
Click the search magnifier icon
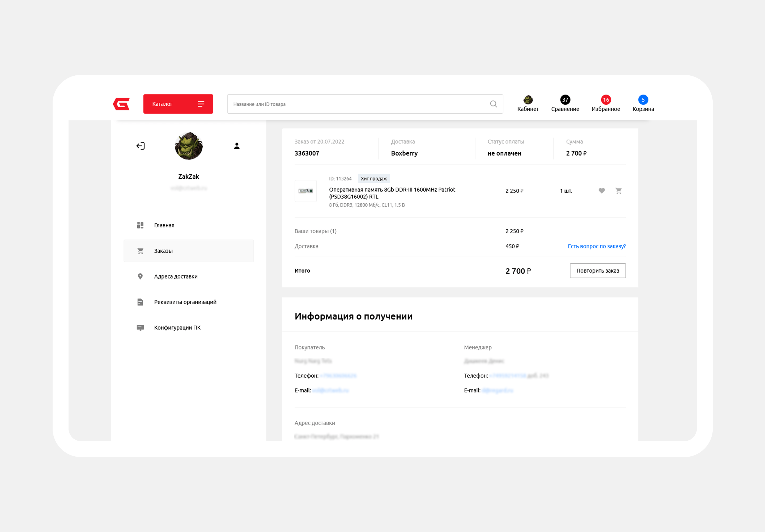coord(493,104)
